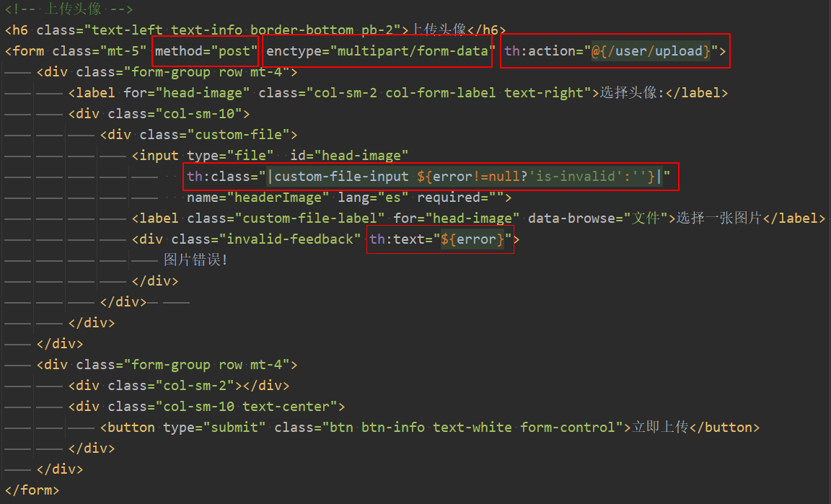This screenshot has height=504, width=831.
Task: Click the closing </button> tag
Action: tap(725, 428)
